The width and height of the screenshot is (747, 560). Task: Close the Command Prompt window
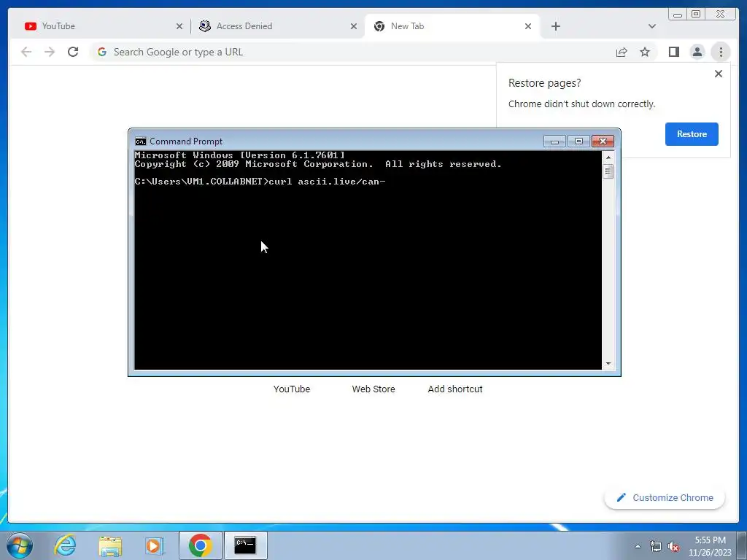tap(603, 141)
